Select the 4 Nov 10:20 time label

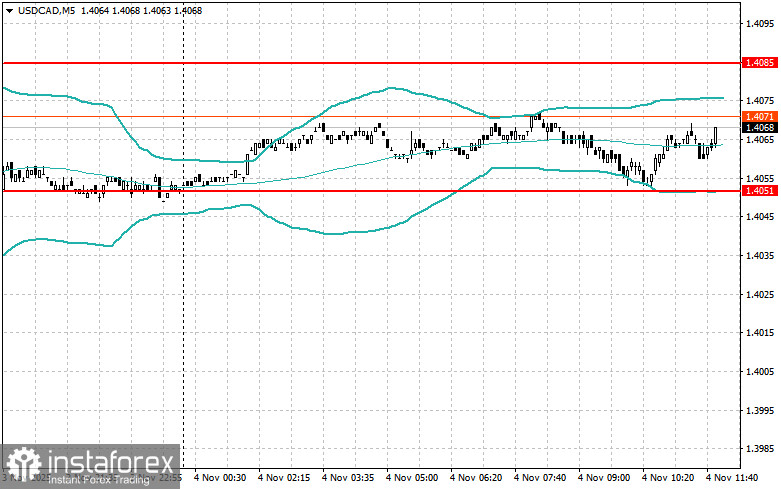668,478
